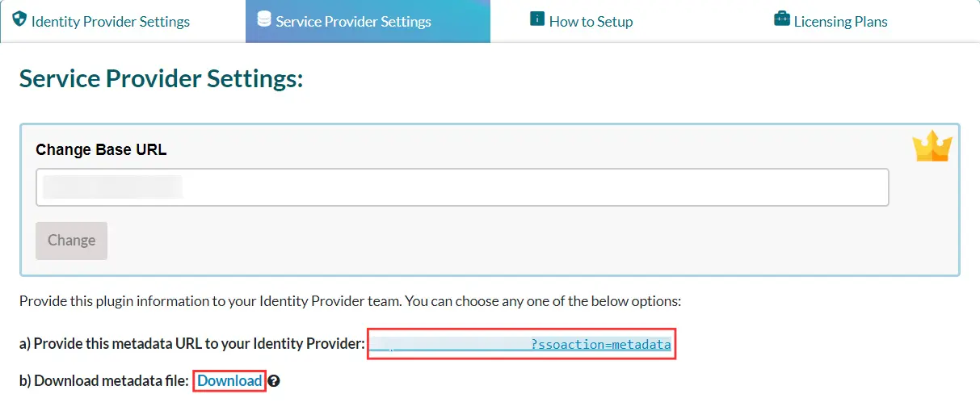Click the shield icon on Identity Provider tab
This screenshot has width=980, height=411.
pos(19,19)
